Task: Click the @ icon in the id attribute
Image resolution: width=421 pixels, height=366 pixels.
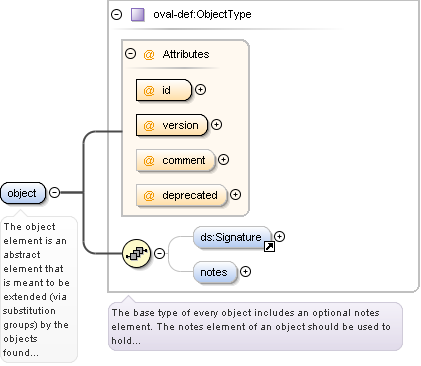Action: (x=149, y=90)
